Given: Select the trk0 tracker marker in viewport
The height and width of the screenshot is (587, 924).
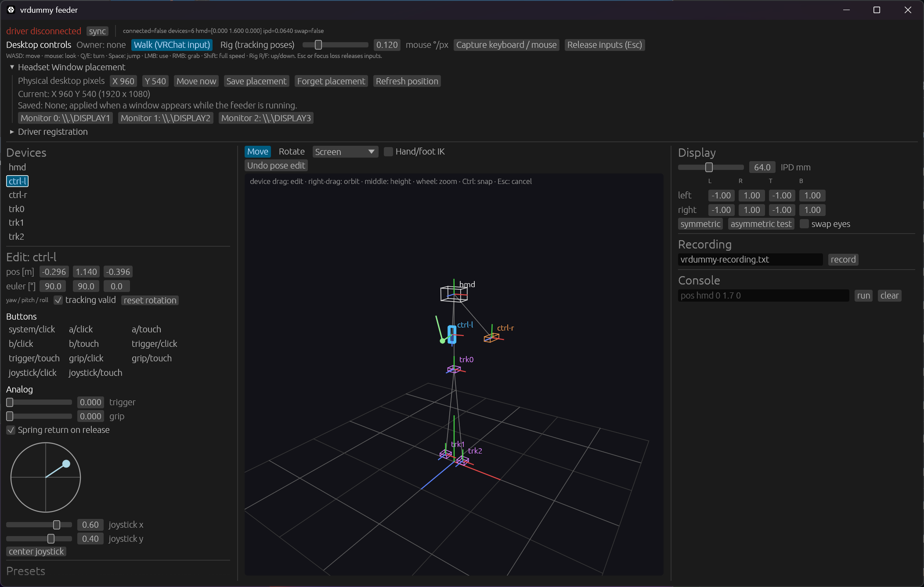Looking at the screenshot, I should click(x=454, y=369).
